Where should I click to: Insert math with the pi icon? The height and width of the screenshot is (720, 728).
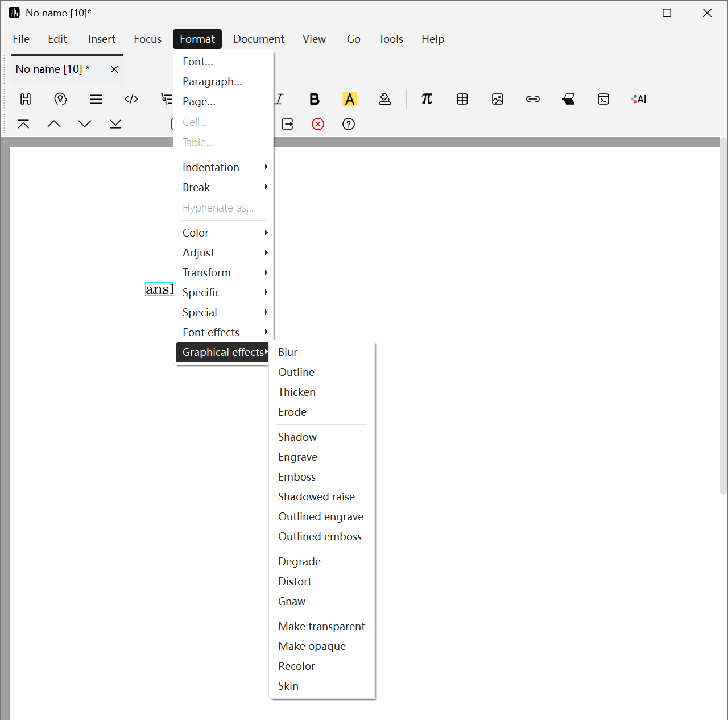coord(427,99)
